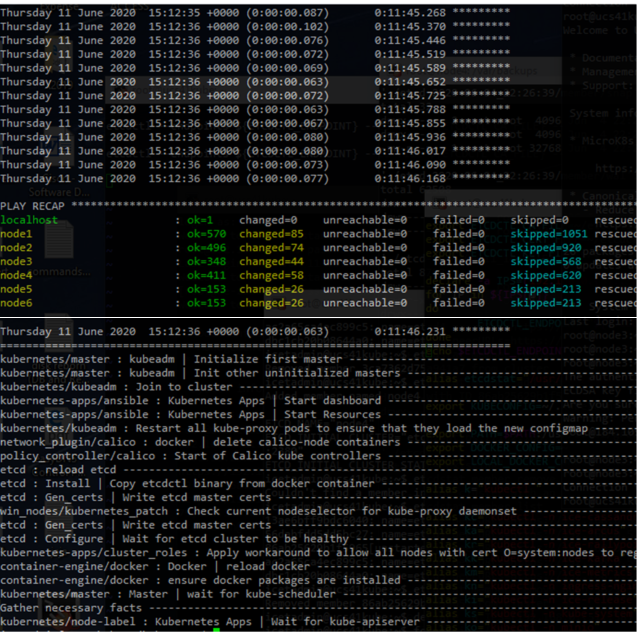
Task: Click the changed=44 value
Action: 271,262
